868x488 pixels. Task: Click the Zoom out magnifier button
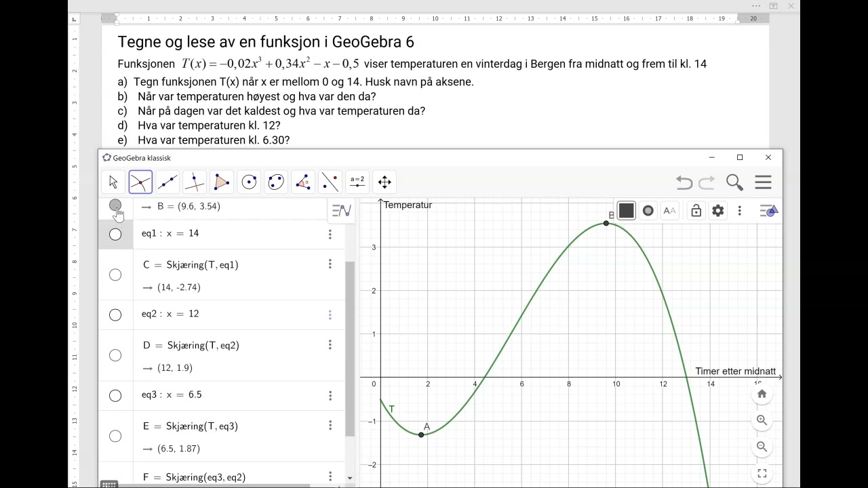pos(762,447)
